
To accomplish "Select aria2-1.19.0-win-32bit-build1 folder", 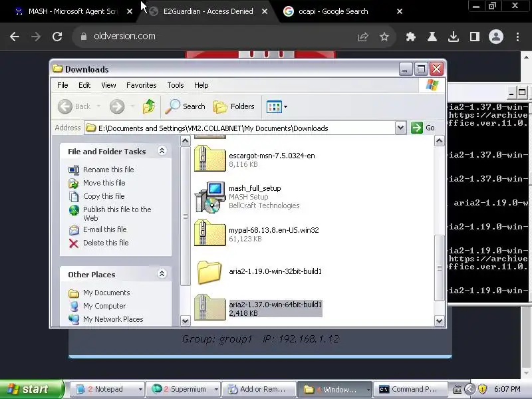I will (209, 272).
